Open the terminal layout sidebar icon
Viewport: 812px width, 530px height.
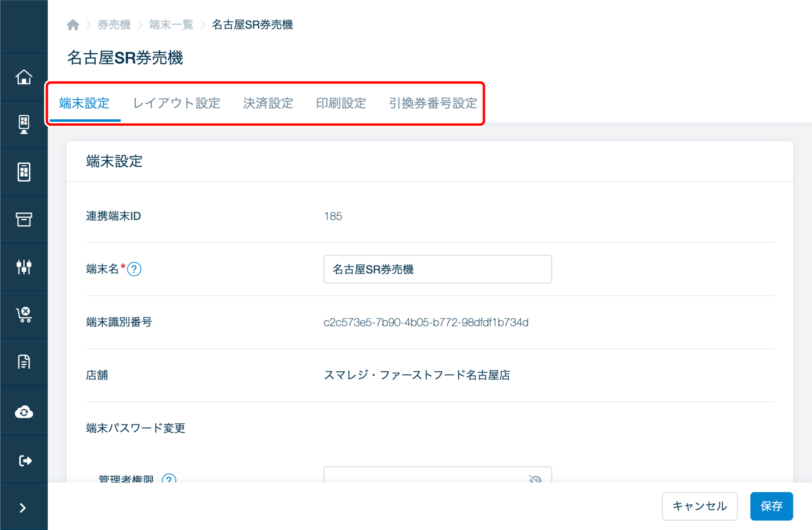pyautogui.click(x=24, y=172)
